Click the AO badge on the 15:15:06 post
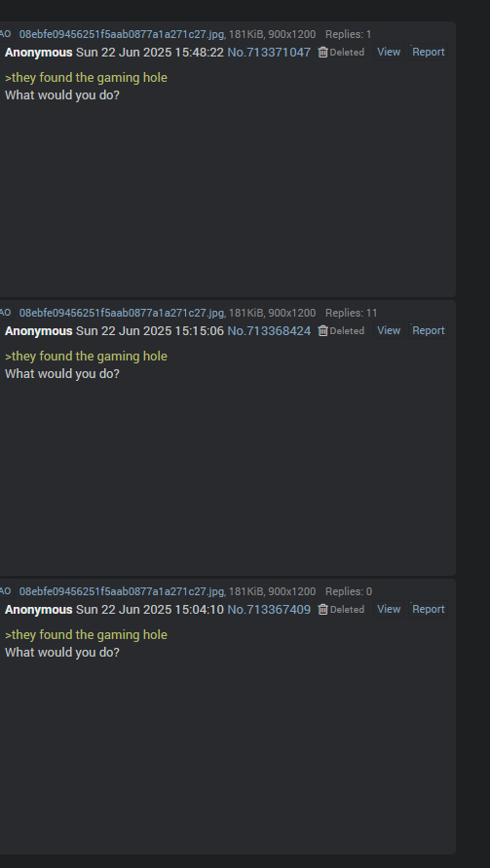Screen dimensions: 490x868 point(6,313)
